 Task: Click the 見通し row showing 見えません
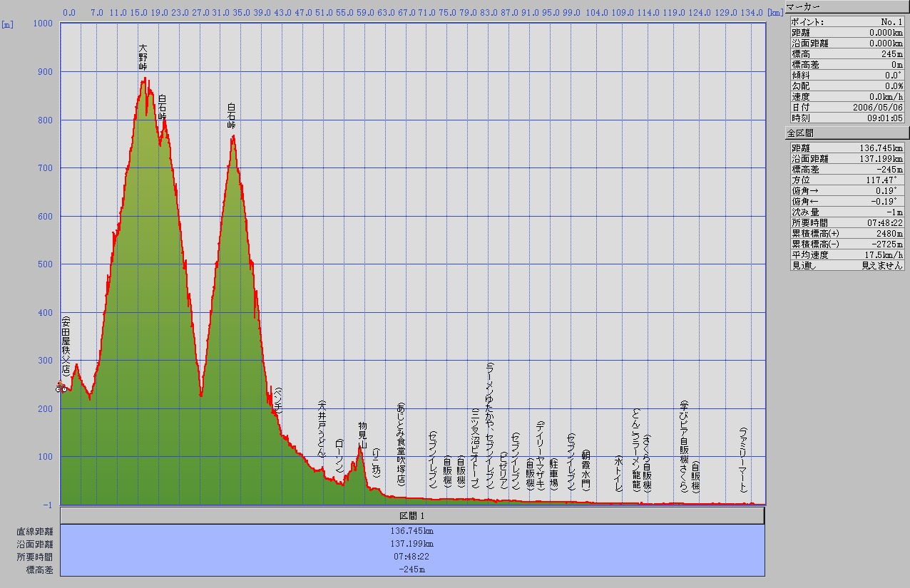pyautogui.click(x=847, y=265)
